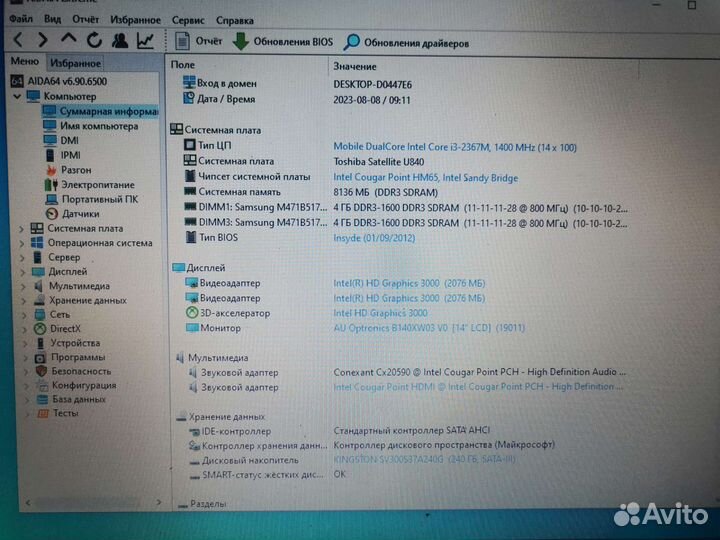720x540 pixels.
Task: Open the Отчёт menu in menu bar
Action: pyautogui.click(x=85, y=20)
